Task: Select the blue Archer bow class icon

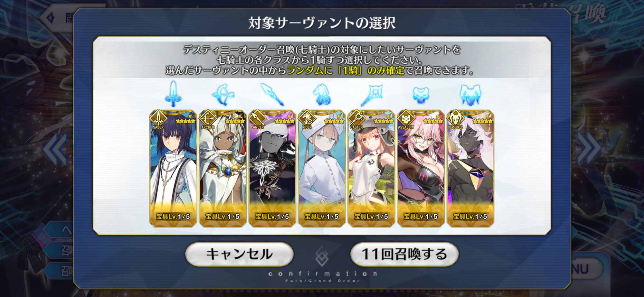Action: (x=223, y=95)
